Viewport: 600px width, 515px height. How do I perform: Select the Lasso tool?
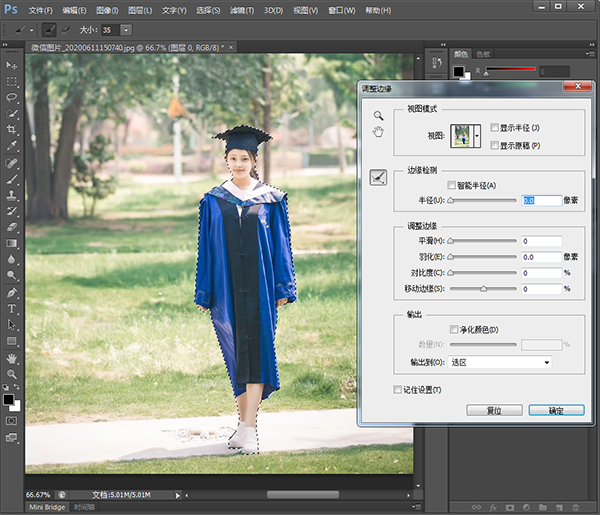[x=12, y=98]
